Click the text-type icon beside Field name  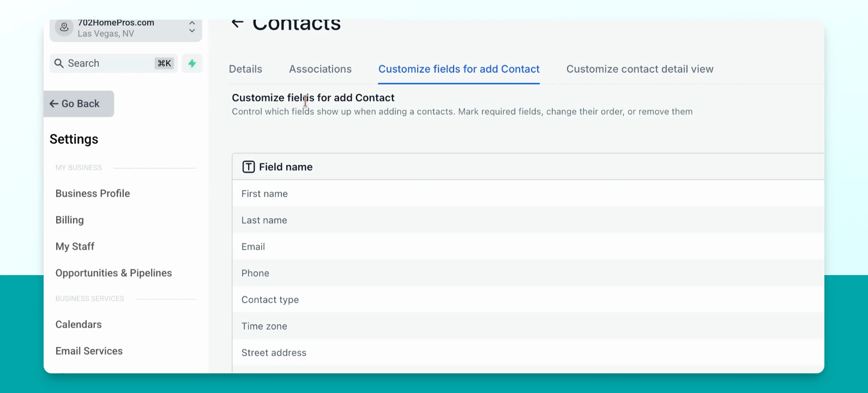coord(249,167)
